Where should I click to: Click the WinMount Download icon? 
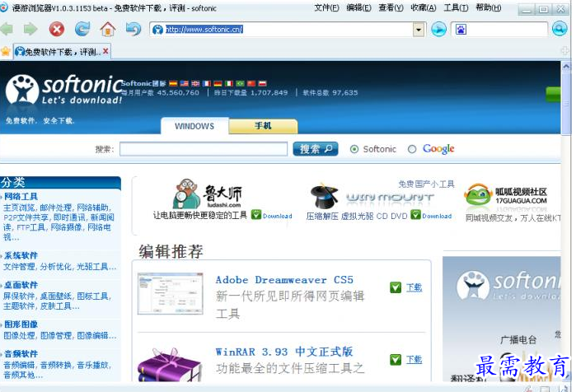pos(415,215)
